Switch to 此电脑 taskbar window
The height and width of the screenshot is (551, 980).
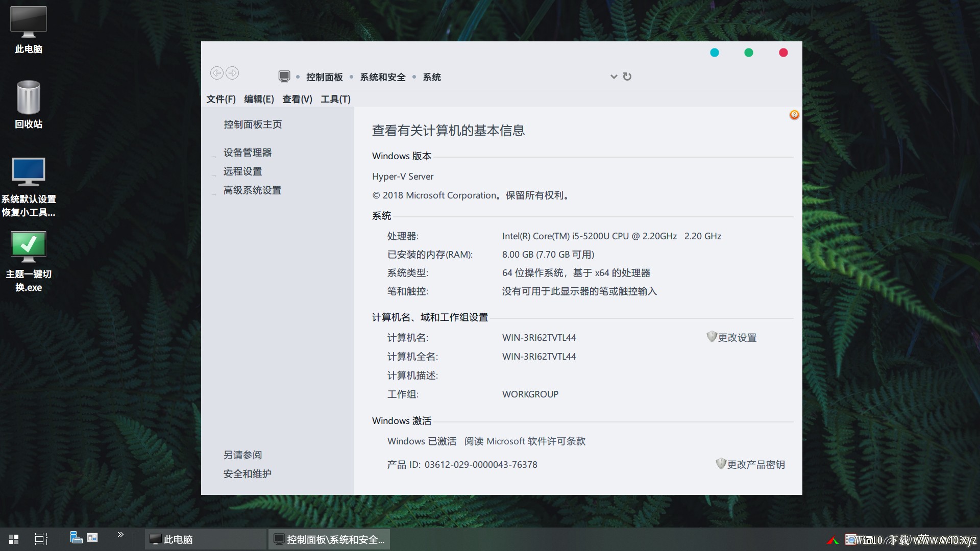(206, 539)
